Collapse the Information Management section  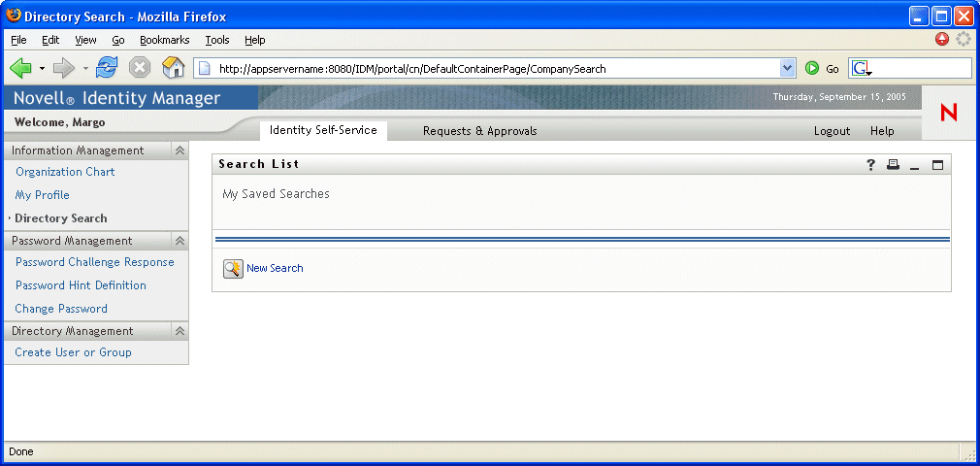tap(180, 150)
